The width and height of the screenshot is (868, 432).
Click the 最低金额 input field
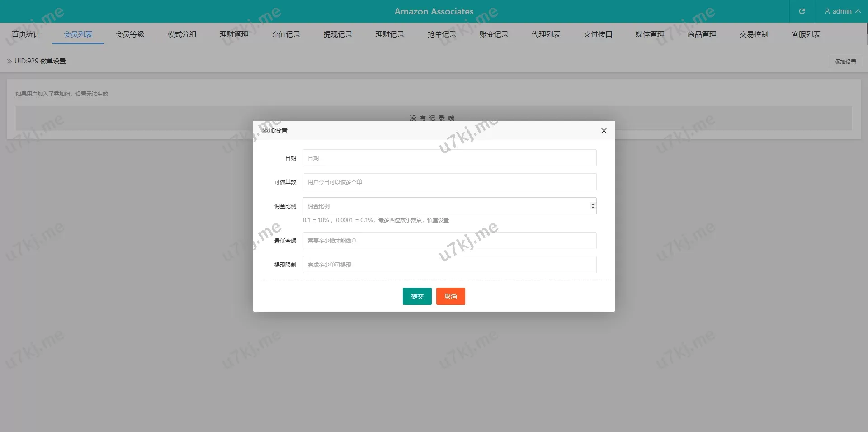(449, 241)
